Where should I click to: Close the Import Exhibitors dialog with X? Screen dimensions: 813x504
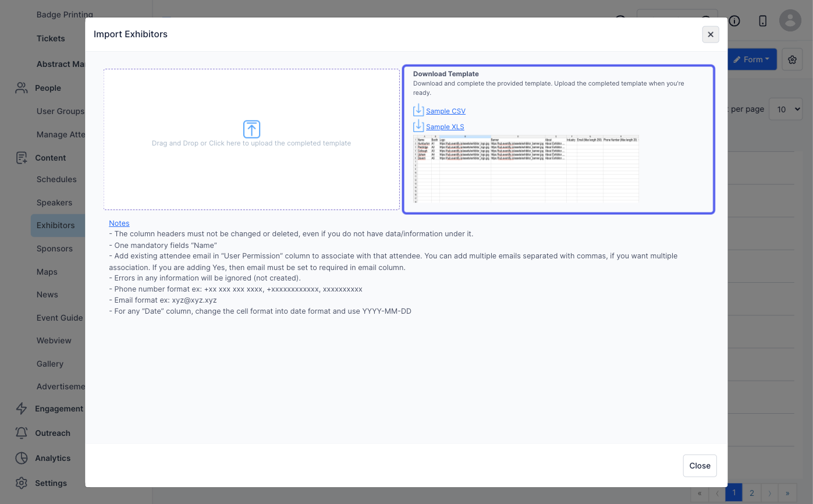pyautogui.click(x=711, y=34)
